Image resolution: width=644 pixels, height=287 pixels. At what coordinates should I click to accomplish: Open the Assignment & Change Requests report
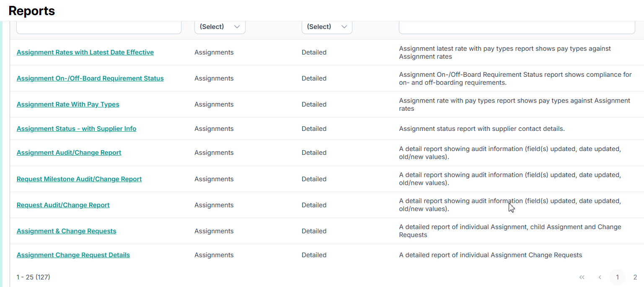point(66,231)
